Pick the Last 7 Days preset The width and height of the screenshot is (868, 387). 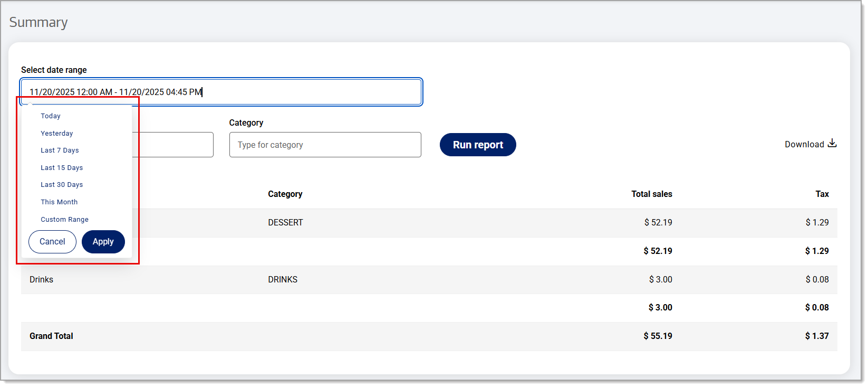pos(60,150)
